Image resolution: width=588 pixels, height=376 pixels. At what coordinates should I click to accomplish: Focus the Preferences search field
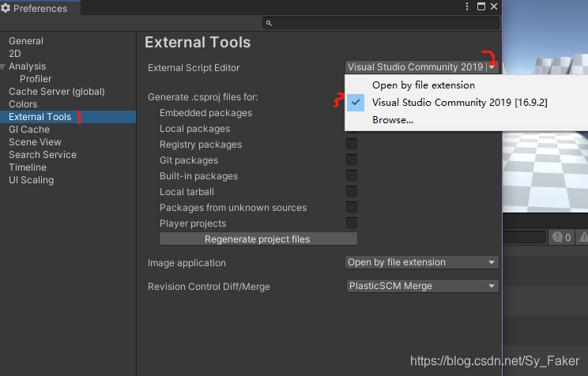click(381, 23)
